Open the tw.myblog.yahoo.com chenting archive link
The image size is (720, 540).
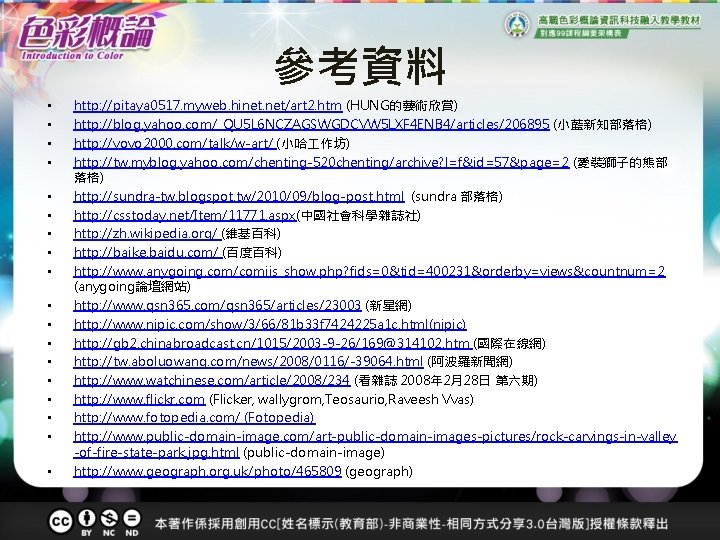321,163
